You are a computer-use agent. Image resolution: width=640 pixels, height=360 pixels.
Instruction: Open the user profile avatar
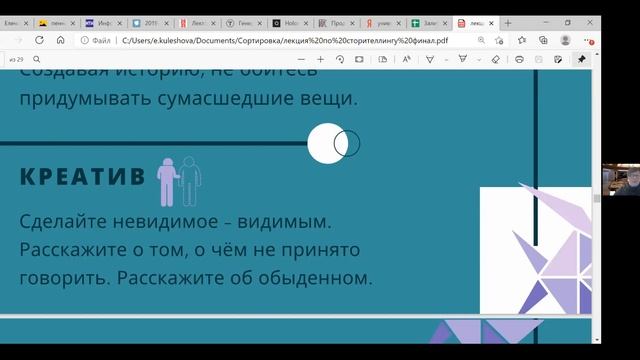point(565,40)
